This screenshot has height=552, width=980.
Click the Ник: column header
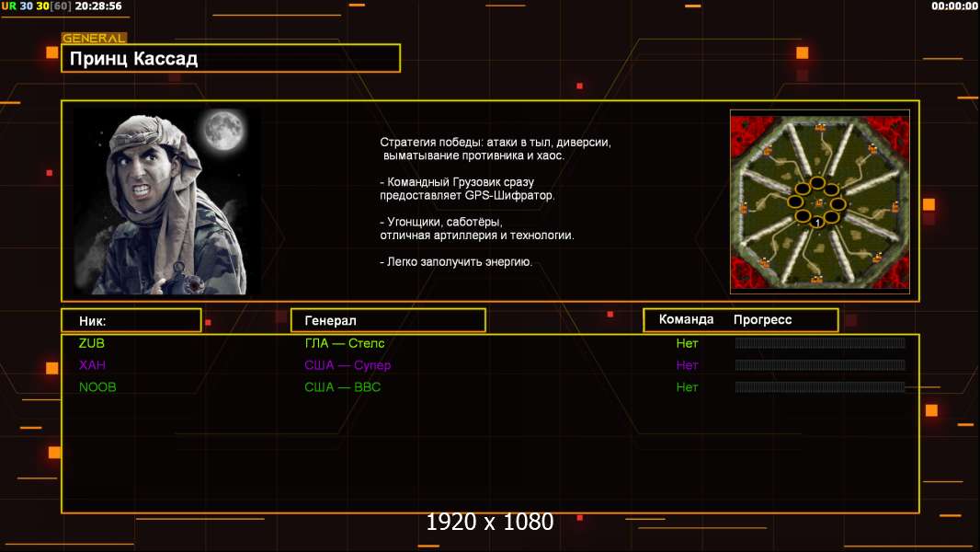point(131,320)
